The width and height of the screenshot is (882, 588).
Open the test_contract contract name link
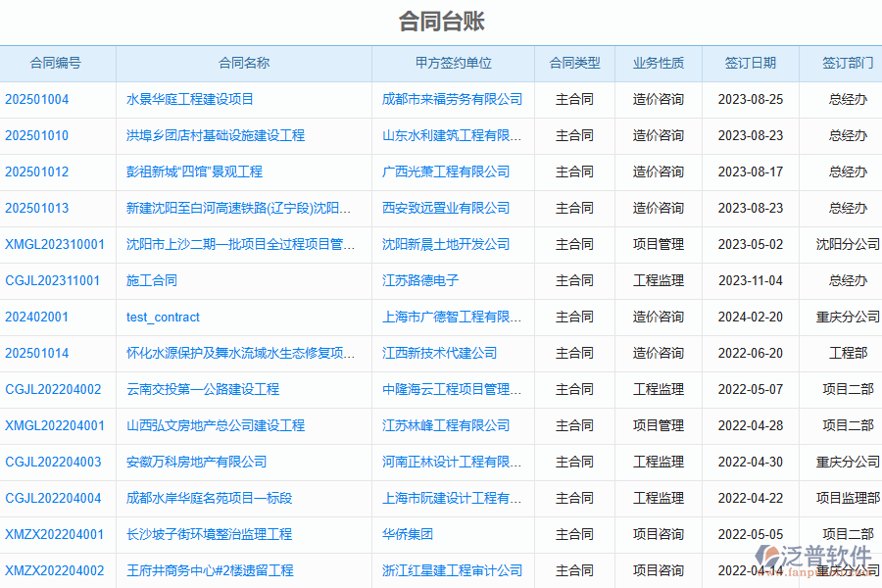[163, 317]
